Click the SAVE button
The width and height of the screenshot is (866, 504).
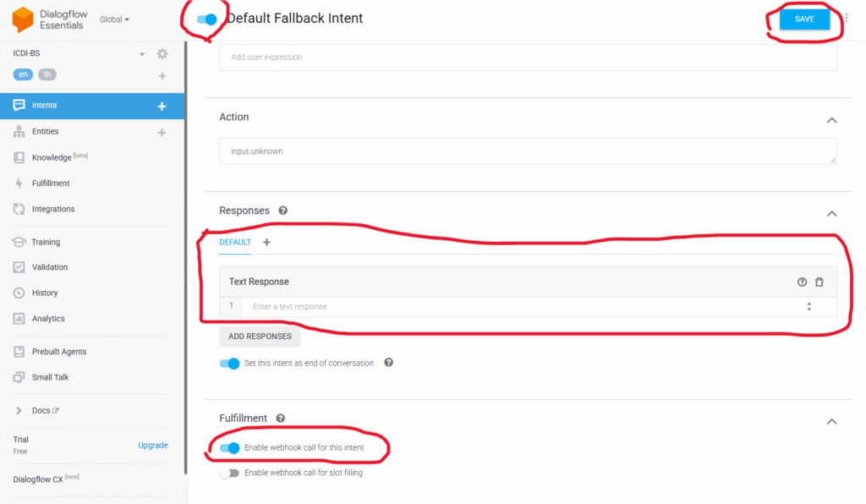click(805, 19)
